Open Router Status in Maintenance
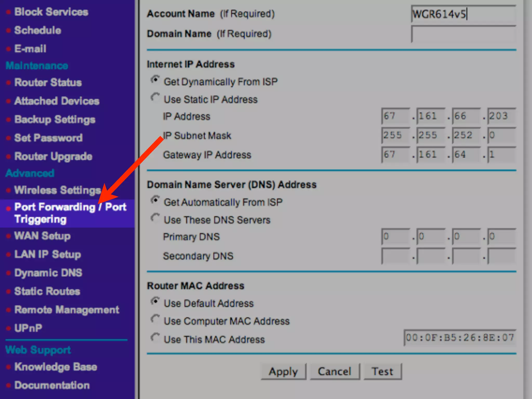The image size is (532, 399). click(48, 83)
